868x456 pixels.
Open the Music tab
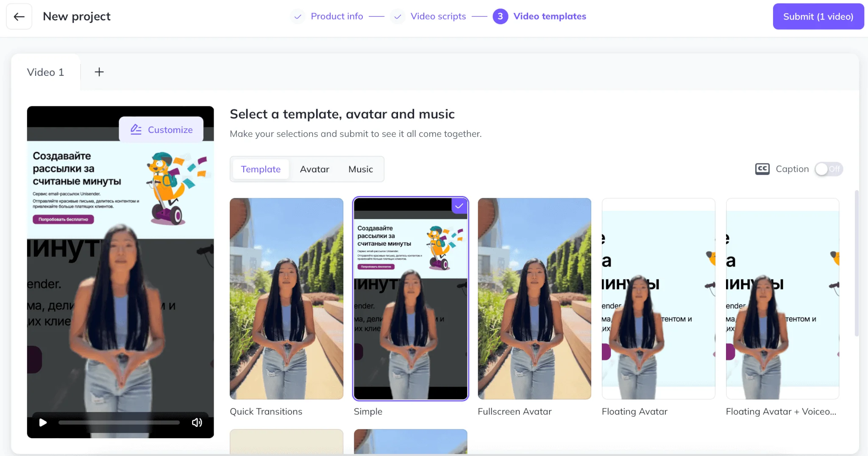[x=360, y=169]
